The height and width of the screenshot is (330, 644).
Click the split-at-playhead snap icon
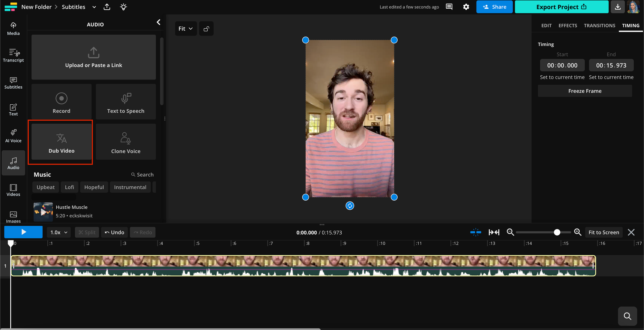click(x=476, y=232)
